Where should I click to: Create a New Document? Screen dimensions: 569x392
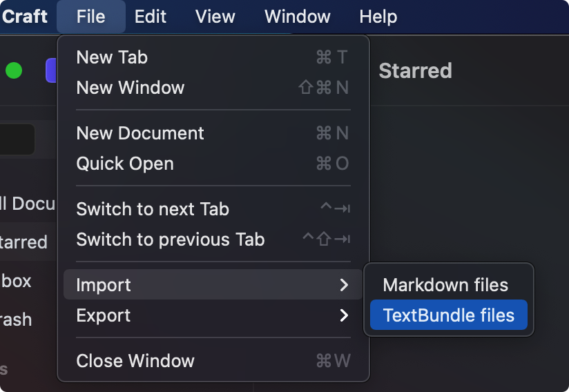(140, 133)
